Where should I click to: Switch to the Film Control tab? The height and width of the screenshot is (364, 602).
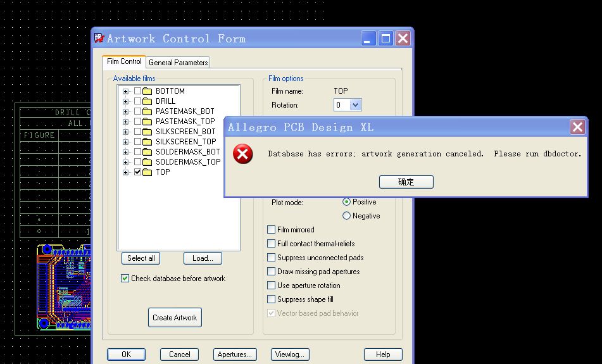124,61
